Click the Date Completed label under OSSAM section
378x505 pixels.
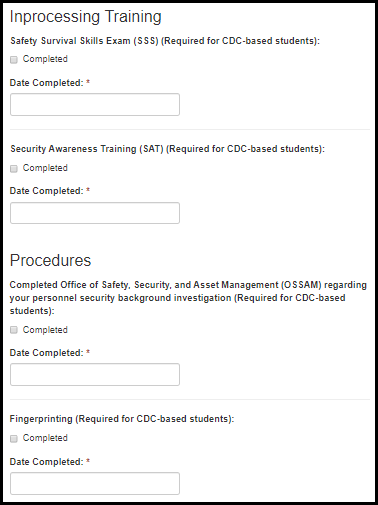pos(46,353)
